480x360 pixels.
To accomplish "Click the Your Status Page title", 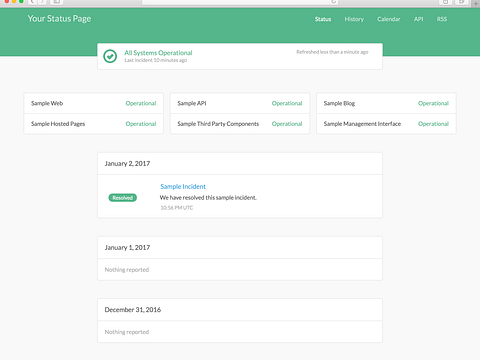I will coord(59,19).
